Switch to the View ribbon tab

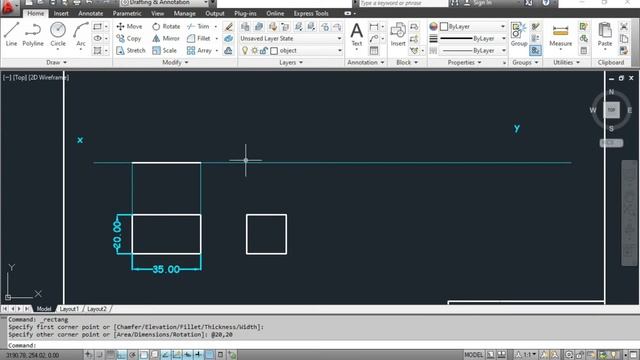pos(158,13)
